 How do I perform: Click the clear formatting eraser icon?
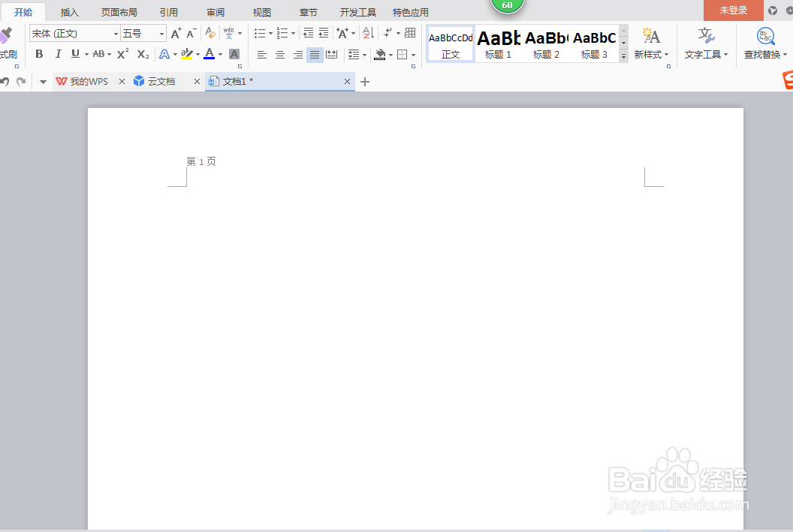[210, 33]
